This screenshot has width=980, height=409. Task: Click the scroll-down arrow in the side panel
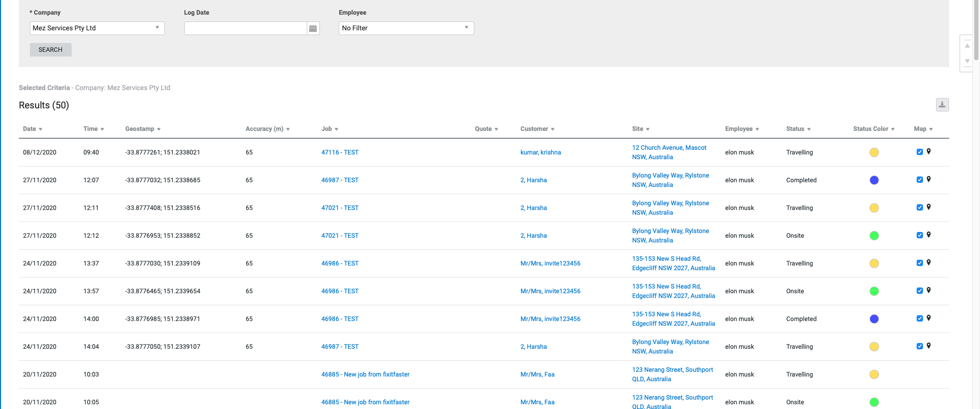967,61
